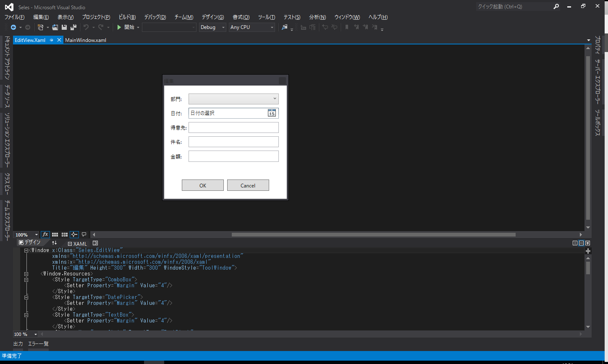Viewport: 608px width, 364px height.
Task: Open the ツール(T) menu
Action: tap(267, 17)
